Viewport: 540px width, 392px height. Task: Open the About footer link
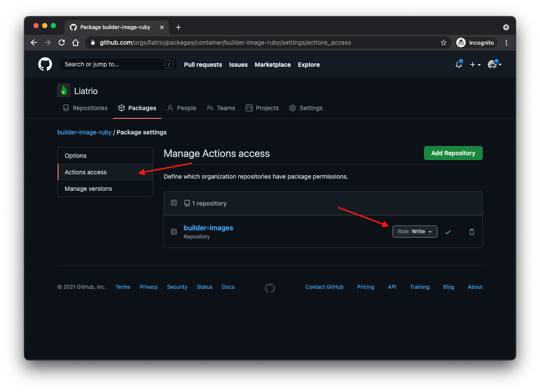pos(475,287)
